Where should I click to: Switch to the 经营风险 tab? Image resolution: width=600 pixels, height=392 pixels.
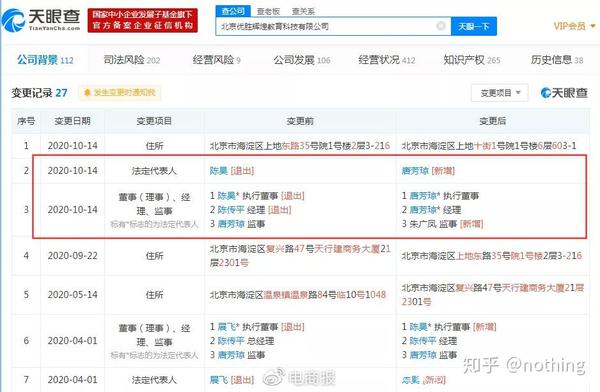[x=217, y=60]
